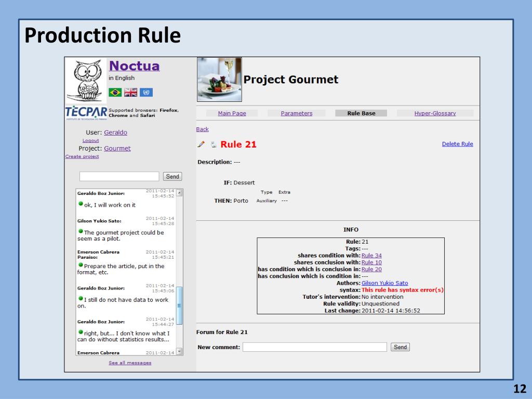Viewport: 532px width, 399px height.
Task: Click the Project Gourmet title
Action: pos(291,79)
